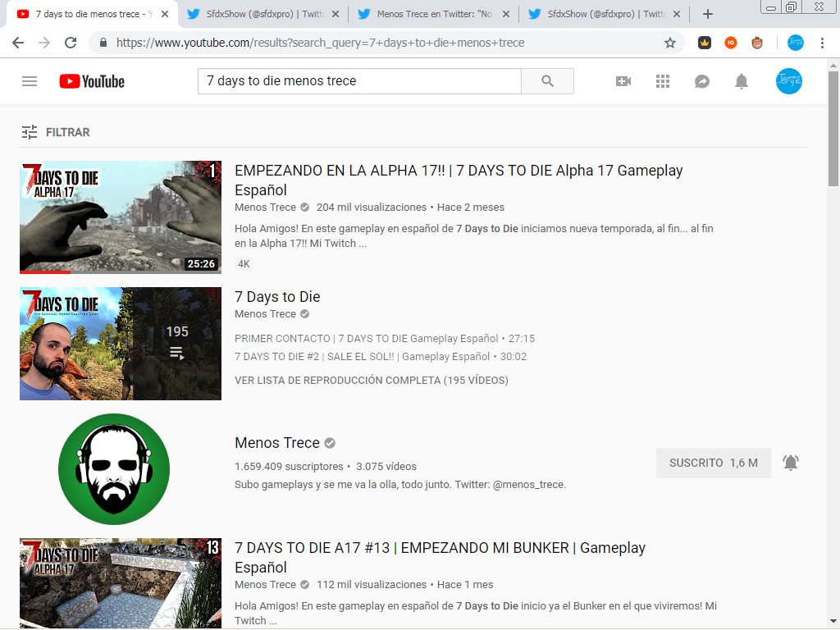Open a new browser tab
Image resolution: width=840 pixels, height=630 pixels.
(708, 15)
